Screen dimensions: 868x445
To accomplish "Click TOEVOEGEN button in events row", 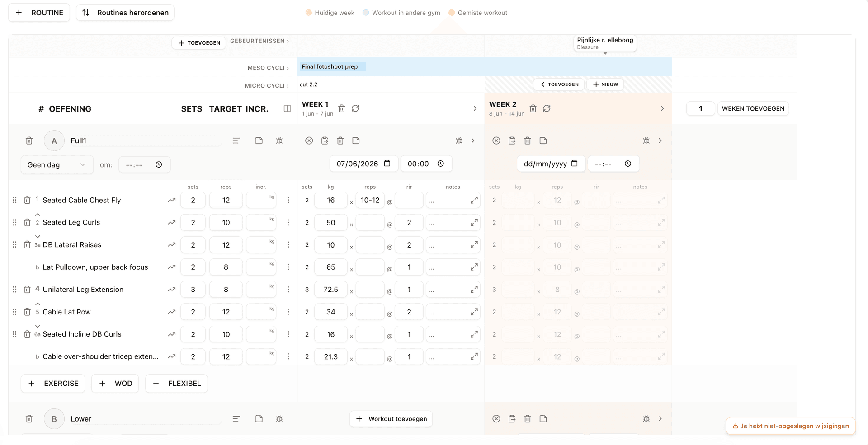I will [x=199, y=43].
